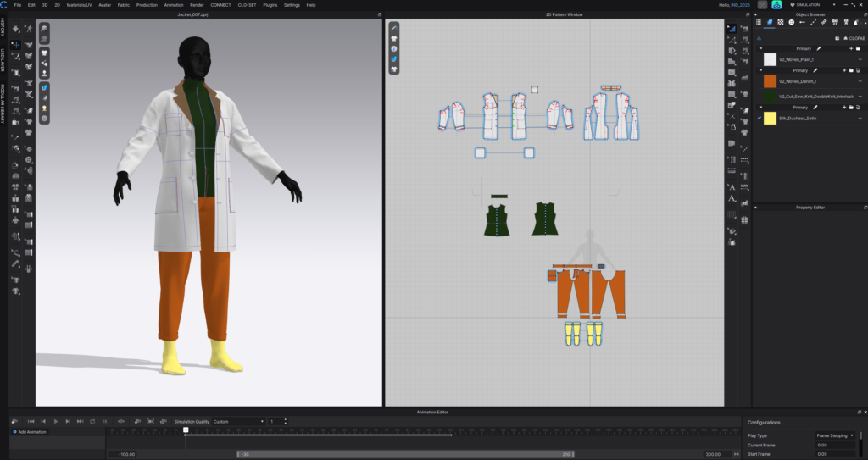Play the animation
The image size is (868, 460).
[x=55, y=422]
